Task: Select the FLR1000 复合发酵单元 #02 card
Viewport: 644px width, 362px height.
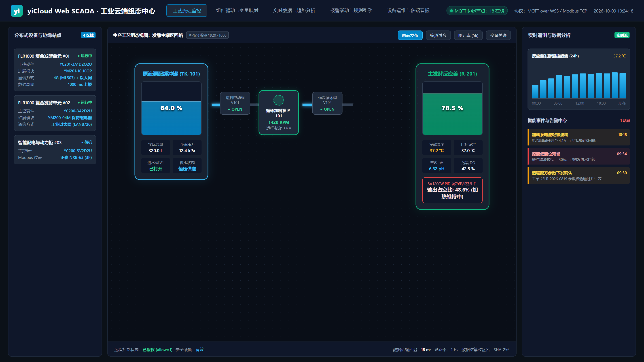Action: (55, 113)
